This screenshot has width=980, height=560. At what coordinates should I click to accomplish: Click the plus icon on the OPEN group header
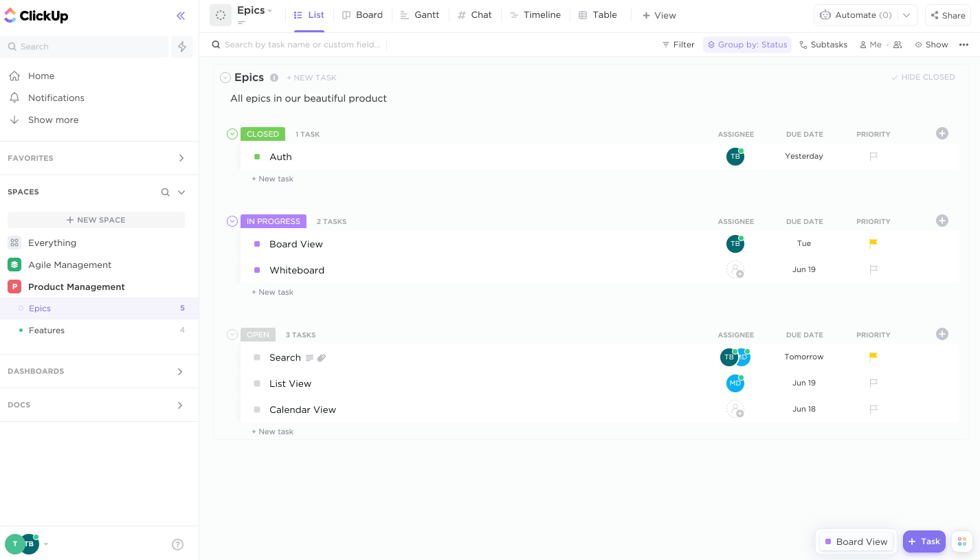[x=942, y=334]
